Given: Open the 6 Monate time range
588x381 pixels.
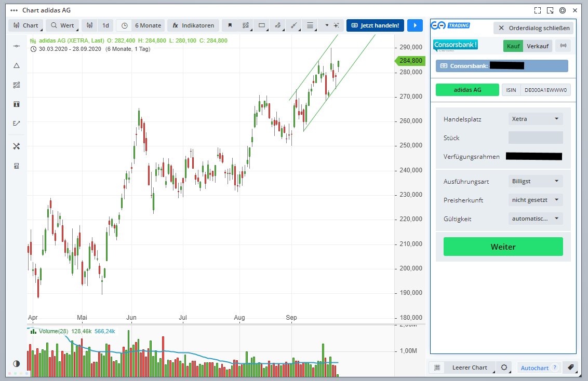Looking at the screenshot, I should tap(148, 25).
